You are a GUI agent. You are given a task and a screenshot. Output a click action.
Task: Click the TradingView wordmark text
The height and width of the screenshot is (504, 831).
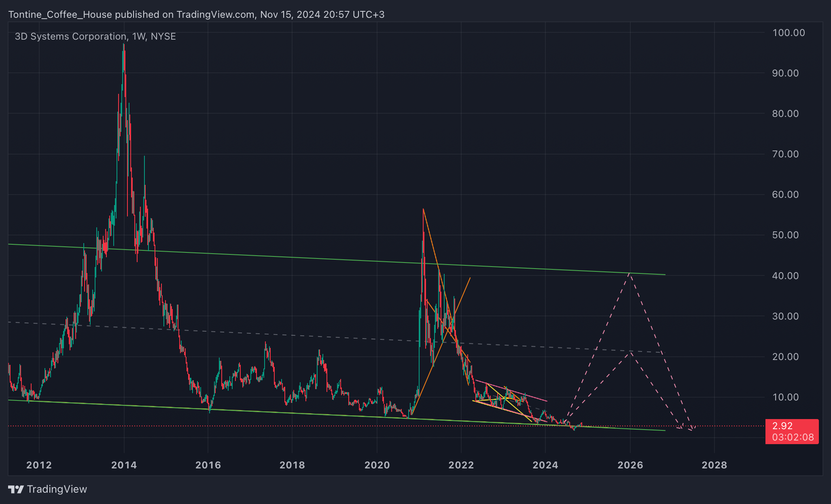pos(57,489)
